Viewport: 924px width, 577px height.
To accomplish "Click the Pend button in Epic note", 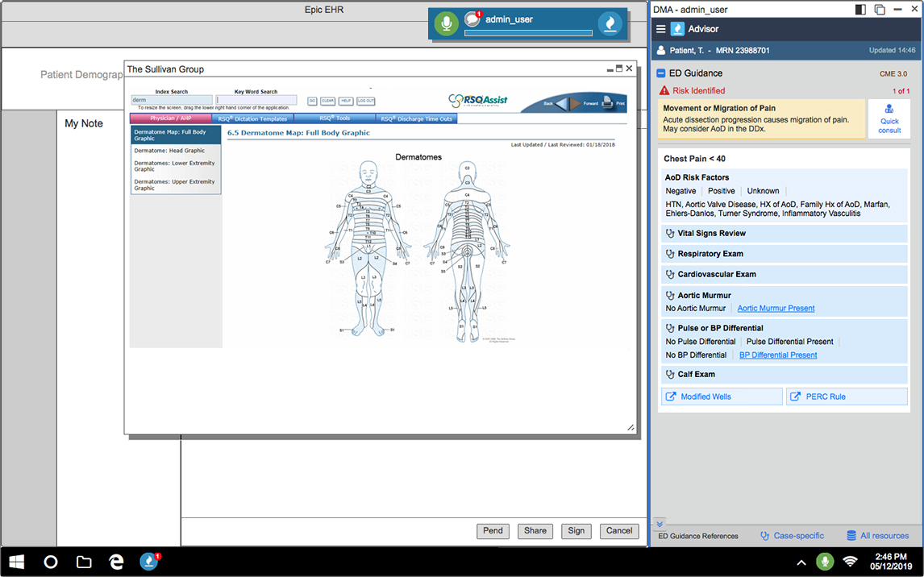I will pyautogui.click(x=493, y=531).
